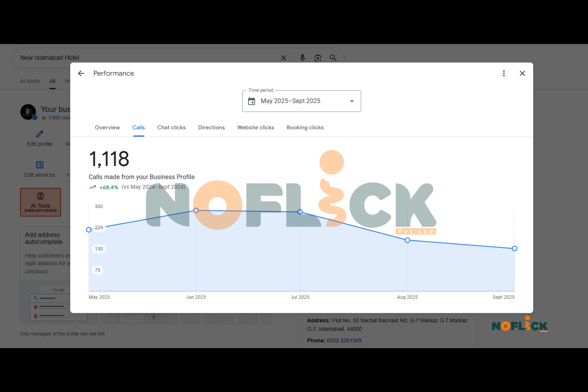
Task: Click the business profile logo avatar
Action: click(28, 112)
